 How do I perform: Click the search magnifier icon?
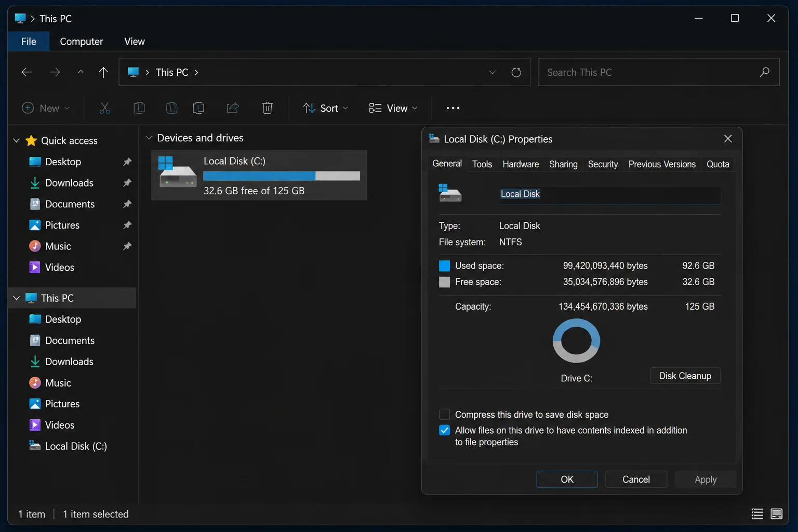(764, 72)
